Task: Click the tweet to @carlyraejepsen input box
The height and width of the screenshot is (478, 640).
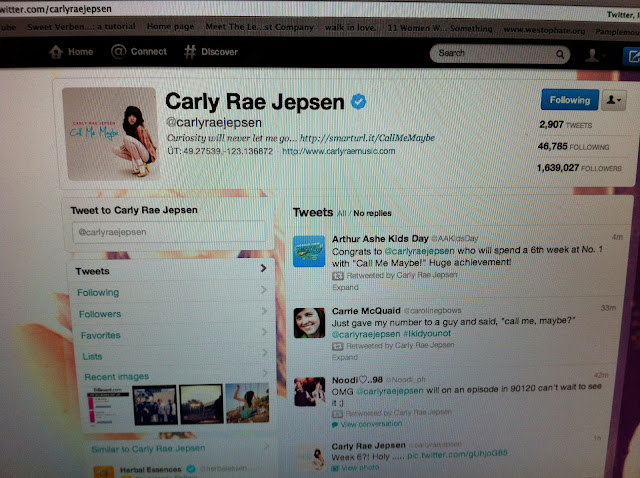Action: tap(169, 232)
